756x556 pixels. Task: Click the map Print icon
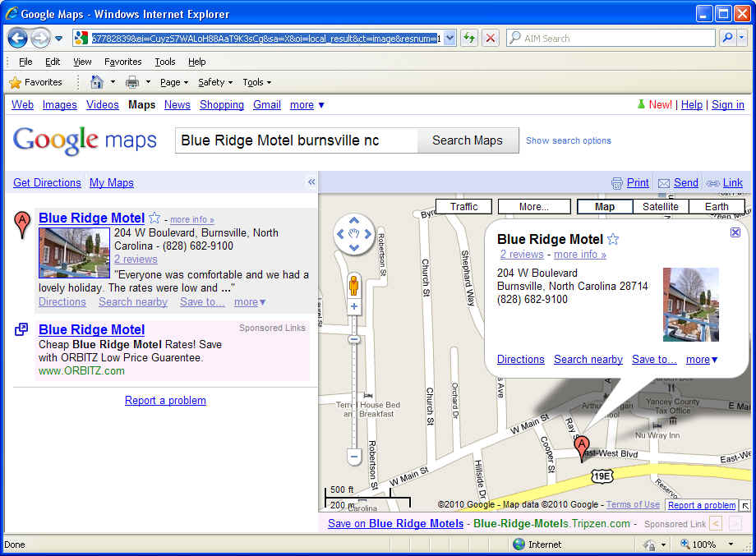click(616, 184)
